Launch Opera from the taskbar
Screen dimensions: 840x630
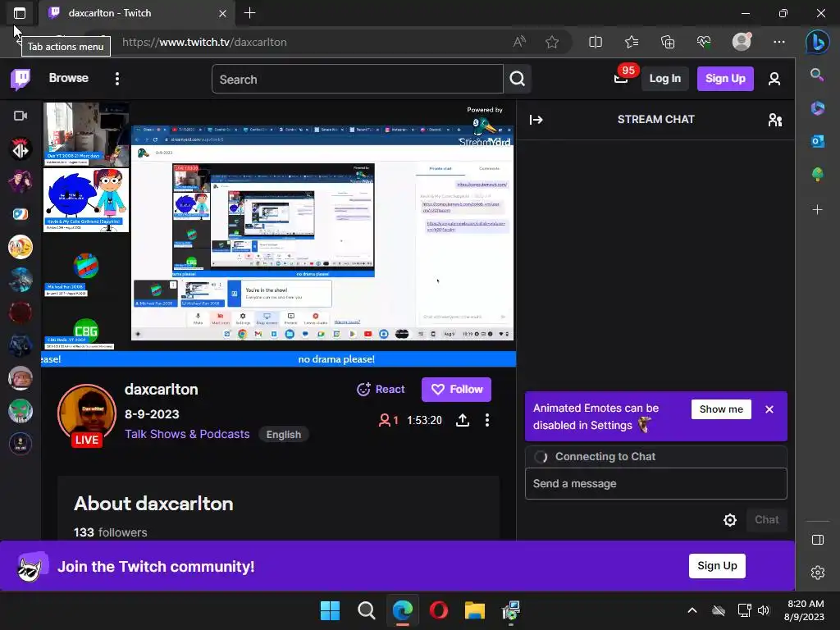(439, 610)
